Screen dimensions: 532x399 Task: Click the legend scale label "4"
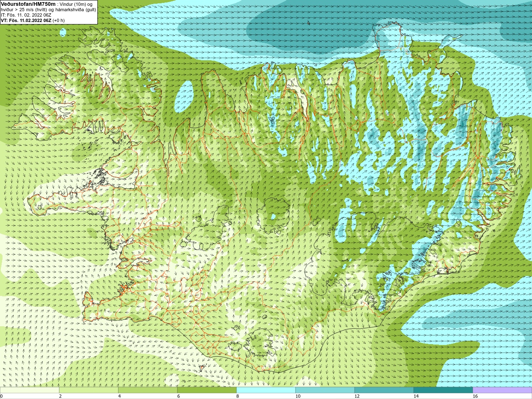[x=119, y=397]
